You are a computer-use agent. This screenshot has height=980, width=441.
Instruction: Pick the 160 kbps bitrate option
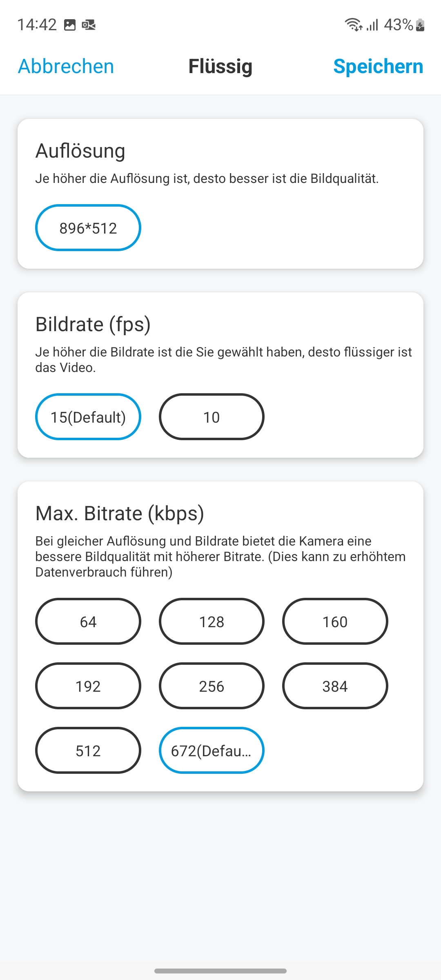[x=335, y=621]
